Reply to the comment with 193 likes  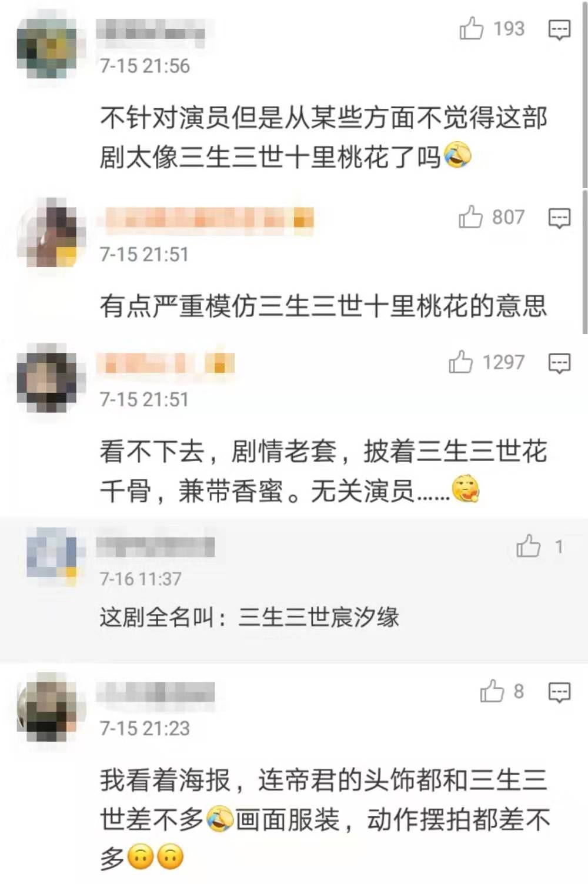(559, 29)
